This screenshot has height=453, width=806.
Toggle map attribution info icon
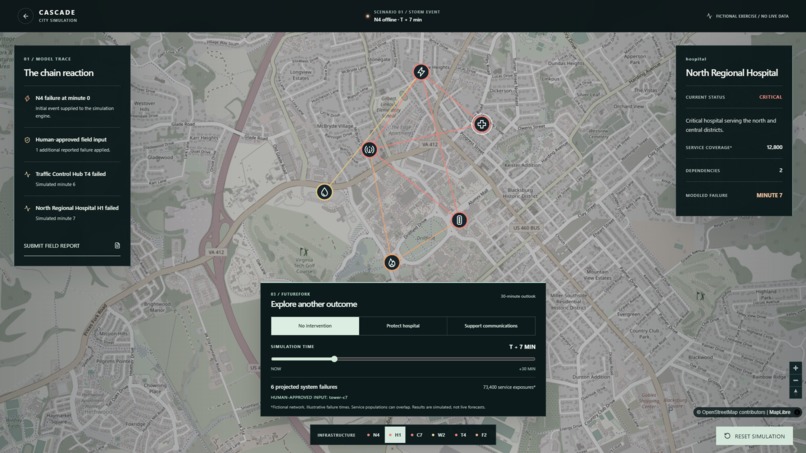tap(797, 412)
